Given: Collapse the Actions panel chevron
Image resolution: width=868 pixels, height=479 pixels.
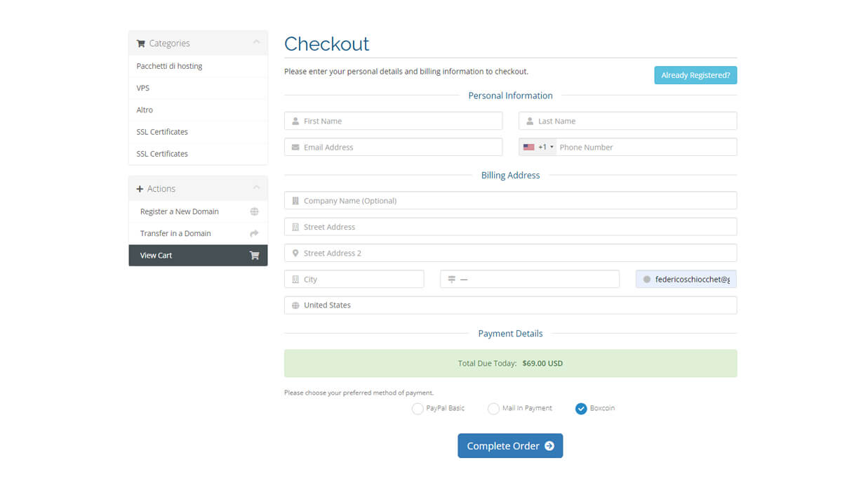Looking at the screenshot, I should tap(256, 188).
